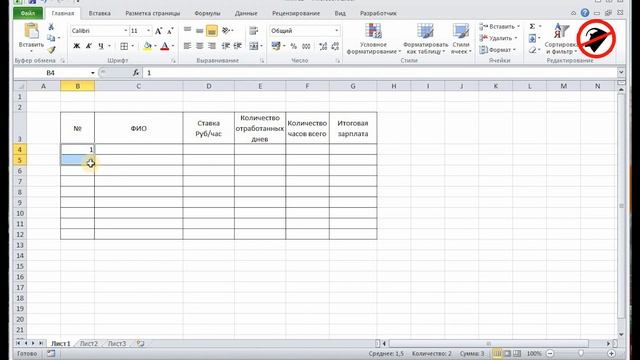
Task: Open the Число group dialog launcher
Action: 338,60
